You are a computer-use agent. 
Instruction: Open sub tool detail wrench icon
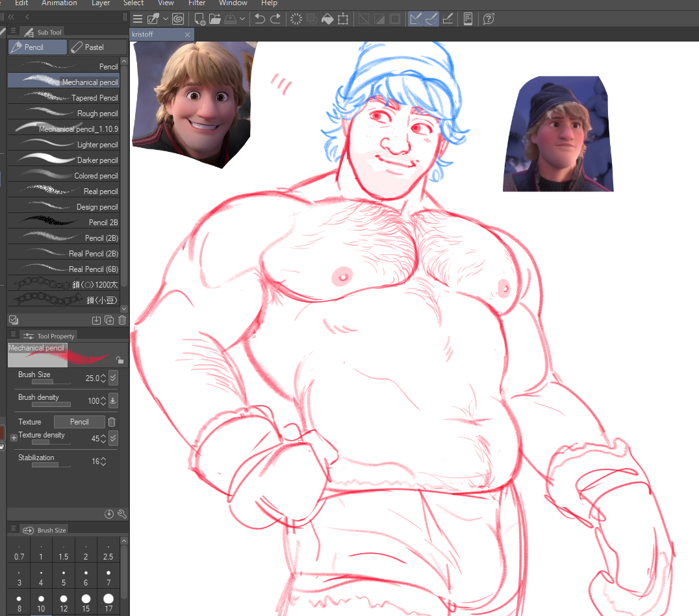click(121, 514)
